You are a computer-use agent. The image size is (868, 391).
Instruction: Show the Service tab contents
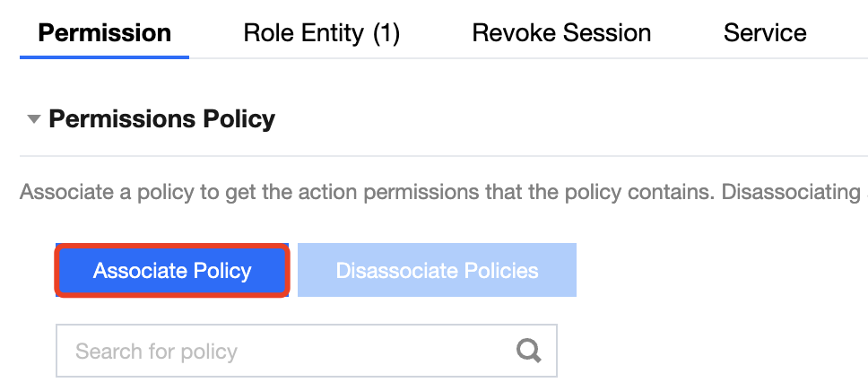point(765,33)
